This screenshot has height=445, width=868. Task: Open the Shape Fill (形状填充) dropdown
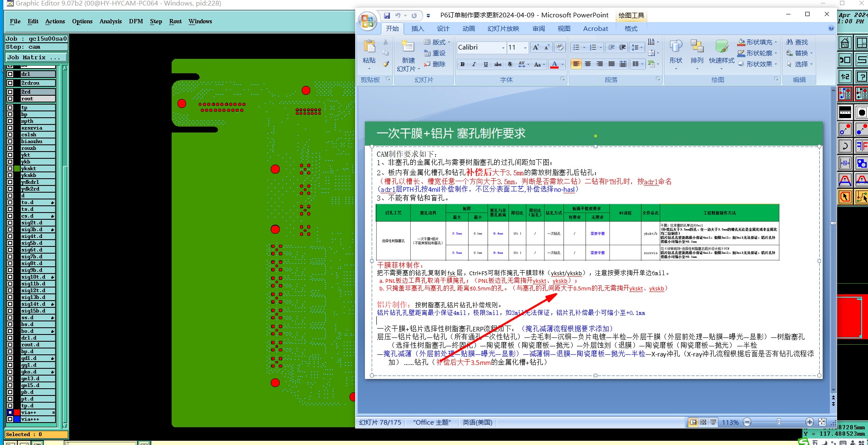(x=757, y=42)
